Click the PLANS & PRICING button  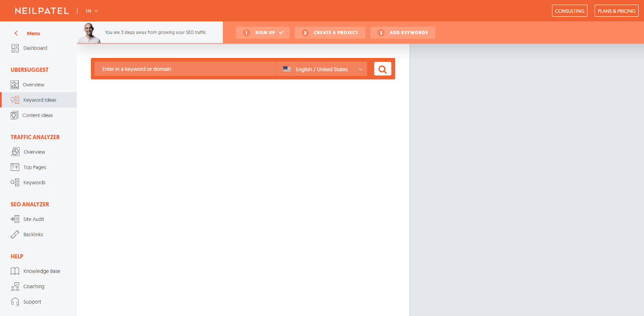coord(616,11)
